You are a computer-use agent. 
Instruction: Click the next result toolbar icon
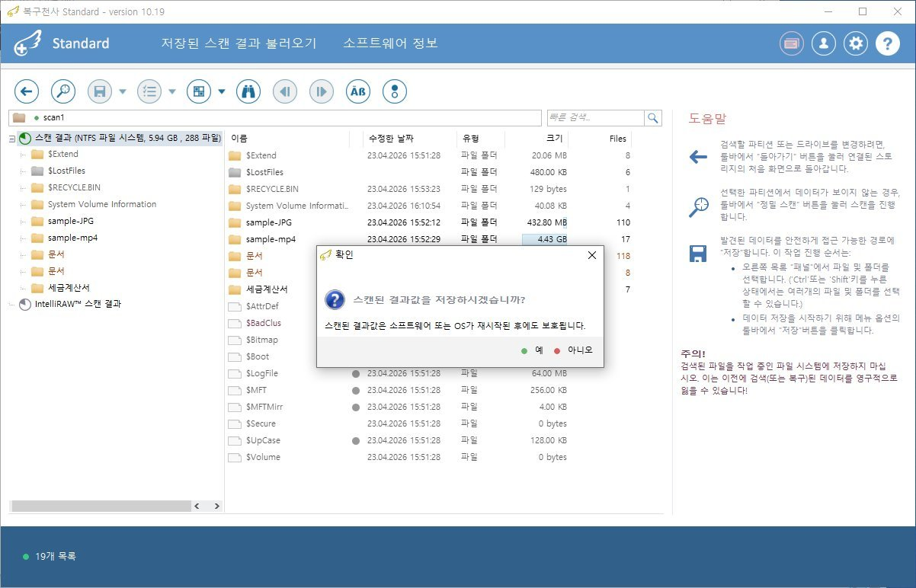[322, 91]
